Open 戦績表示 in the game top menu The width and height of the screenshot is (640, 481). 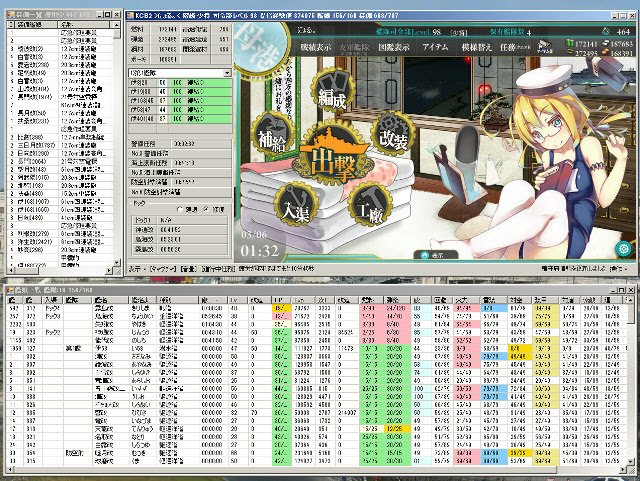click(316, 47)
